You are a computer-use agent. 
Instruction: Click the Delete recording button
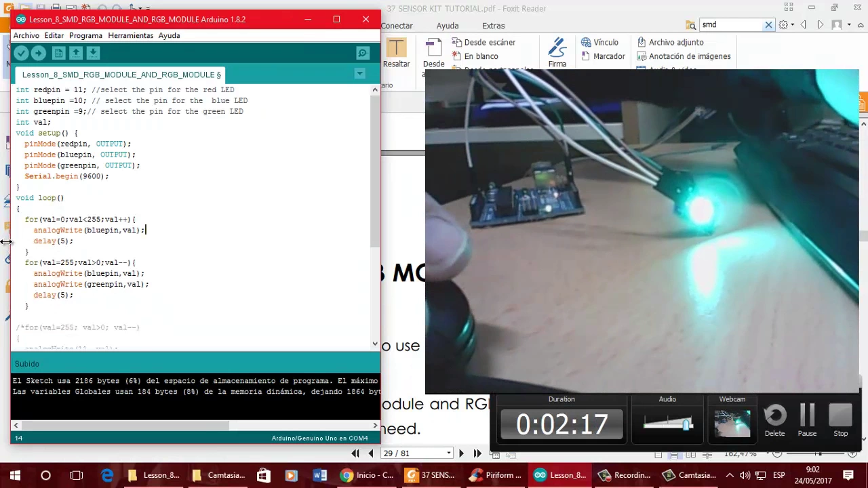pos(774,422)
